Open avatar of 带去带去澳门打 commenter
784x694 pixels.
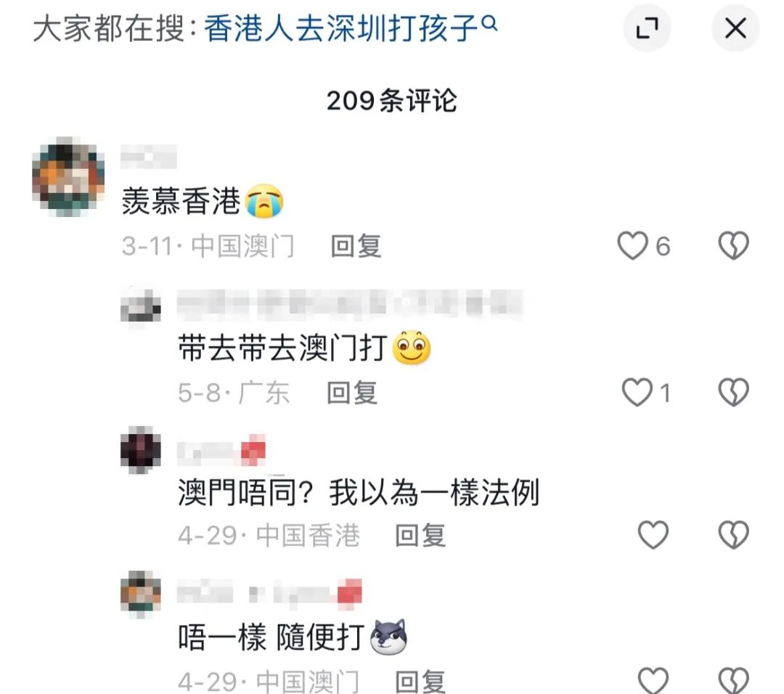[141, 306]
